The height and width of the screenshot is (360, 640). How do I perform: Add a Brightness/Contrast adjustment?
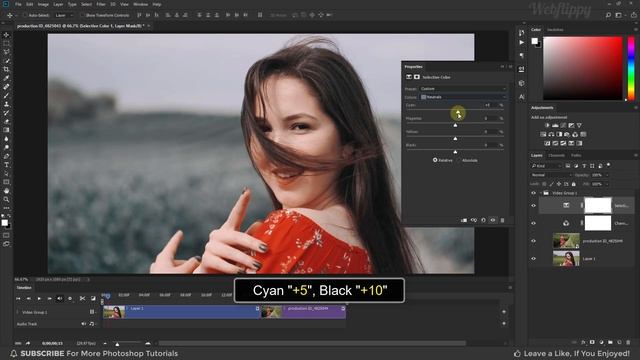pos(547,125)
